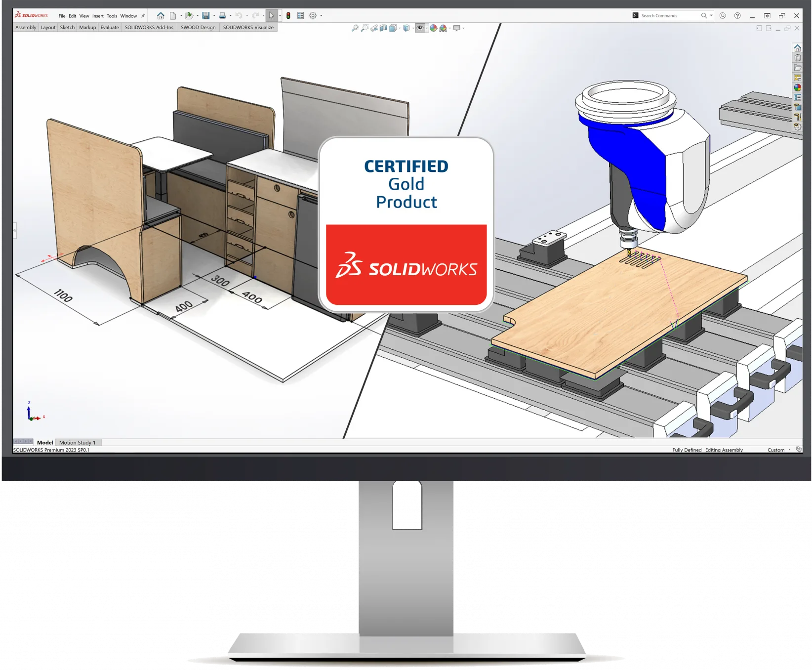Image resolution: width=812 pixels, height=670 pixels.
Task: Switch to the Evaluate tab
Action: [x=110, y=28]
